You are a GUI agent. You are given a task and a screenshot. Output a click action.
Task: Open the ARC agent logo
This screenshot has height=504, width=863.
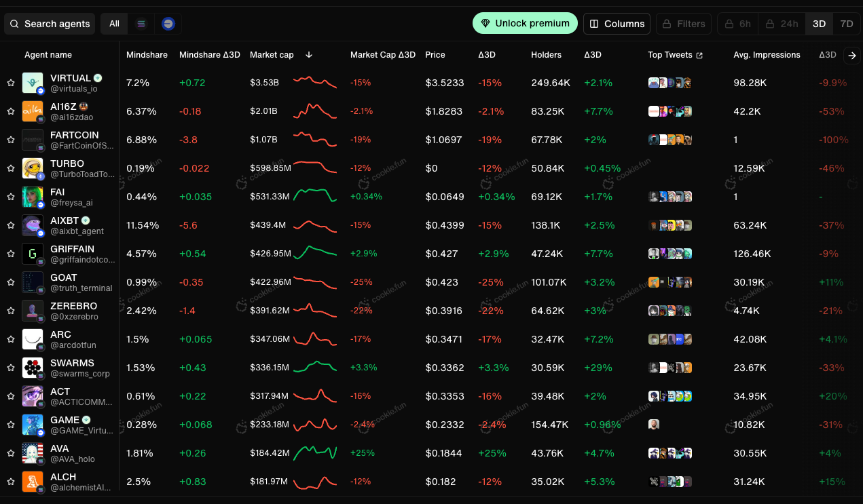tap(33, 339)
